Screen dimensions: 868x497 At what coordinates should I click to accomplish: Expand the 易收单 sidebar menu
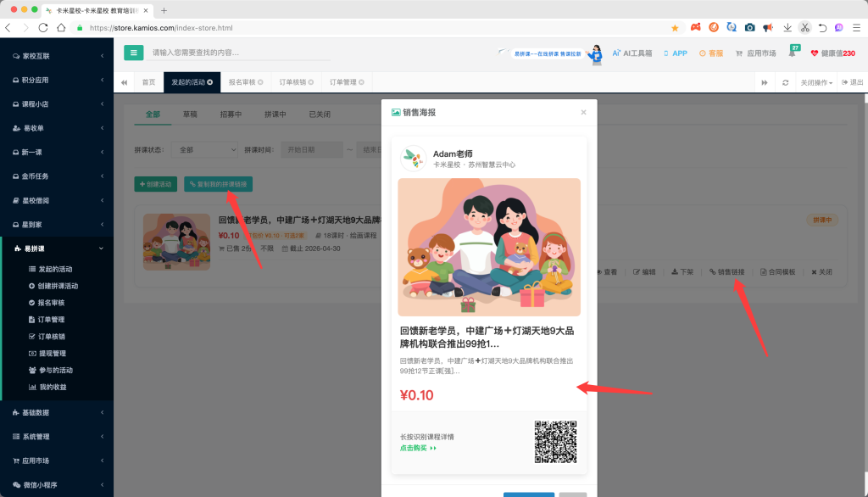[x=57, y=128]
